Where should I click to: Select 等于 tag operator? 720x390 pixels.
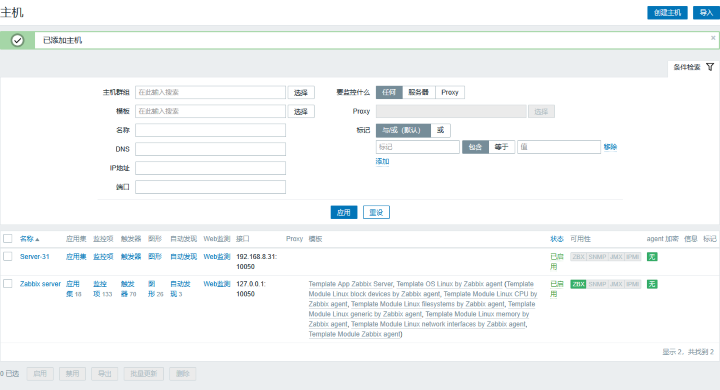(x=501, y=147)
